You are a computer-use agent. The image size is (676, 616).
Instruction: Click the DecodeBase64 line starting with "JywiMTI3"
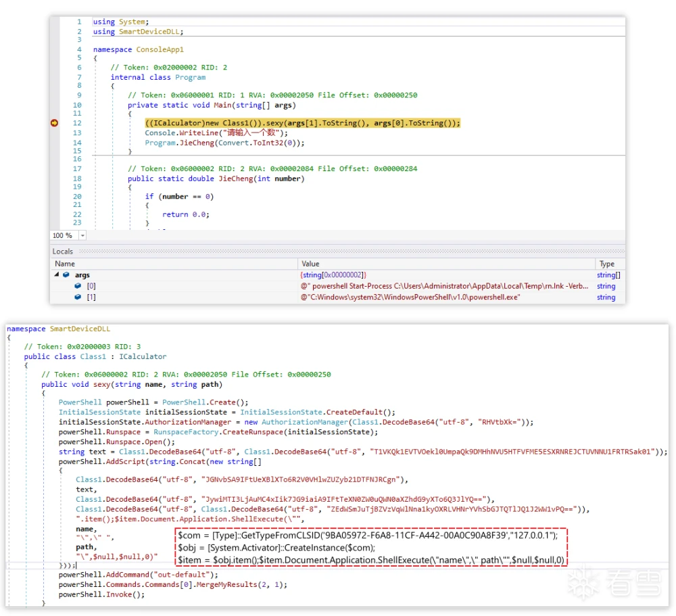click(x=285, y=499)
